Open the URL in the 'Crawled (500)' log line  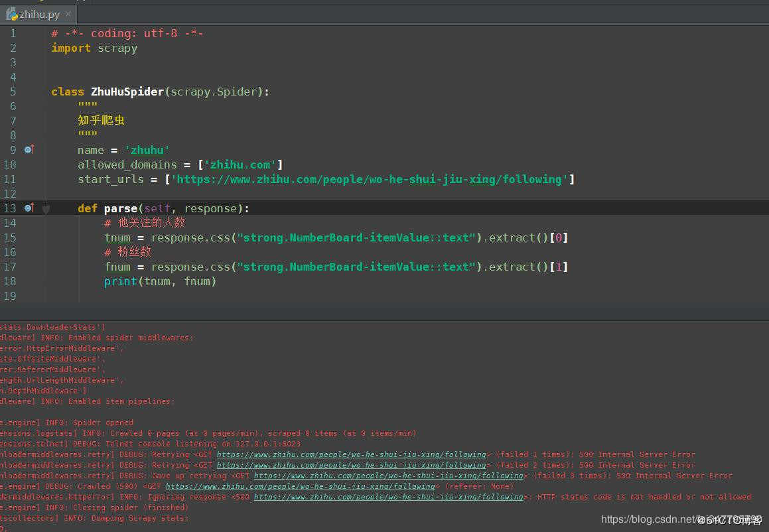click(300, 486)
